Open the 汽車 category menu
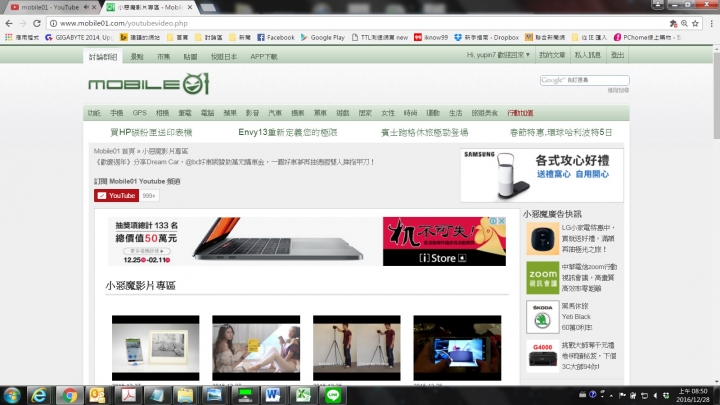Image resolution: width=720 pixels, height=405 pixels. (x=275, y=113)
